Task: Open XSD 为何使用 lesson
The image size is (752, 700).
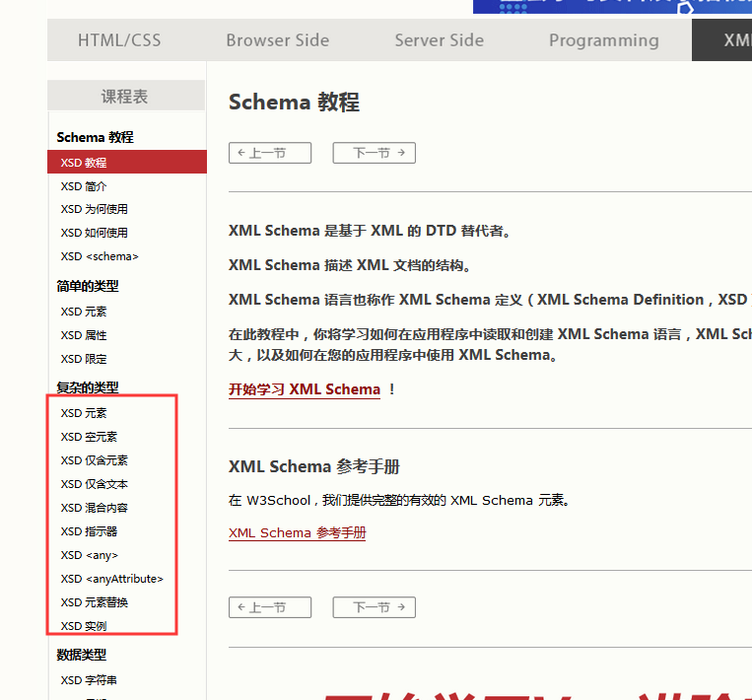Action: (94, 209)
